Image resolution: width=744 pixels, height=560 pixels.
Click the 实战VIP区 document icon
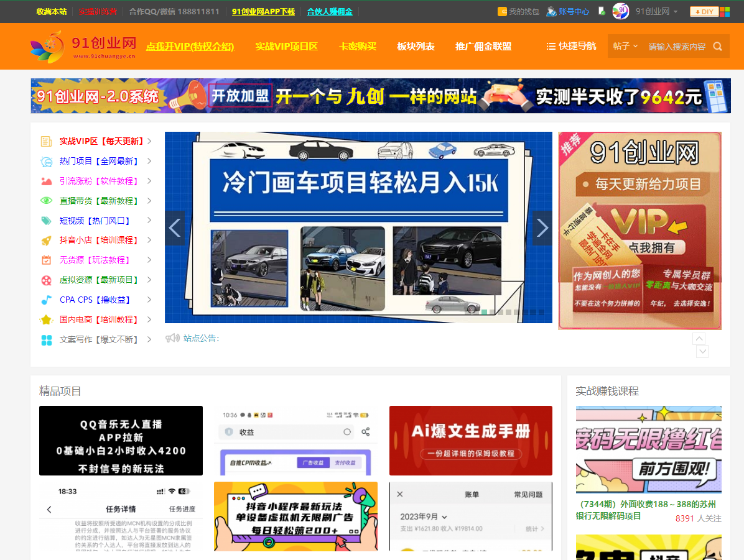[46, 141]
